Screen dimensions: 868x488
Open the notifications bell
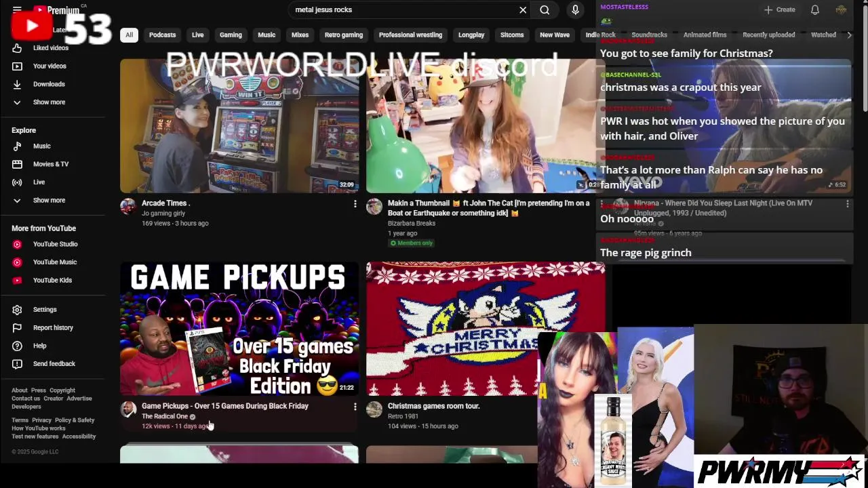pos(815,9)
